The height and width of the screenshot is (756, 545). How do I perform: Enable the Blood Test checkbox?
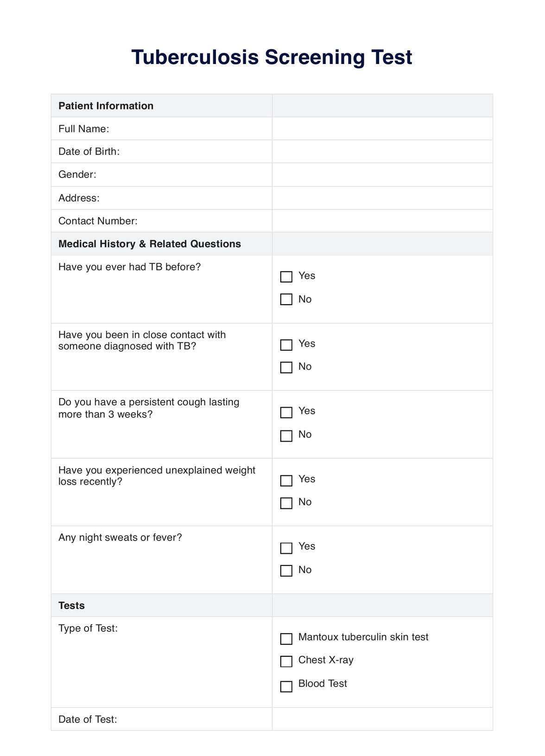286,686
